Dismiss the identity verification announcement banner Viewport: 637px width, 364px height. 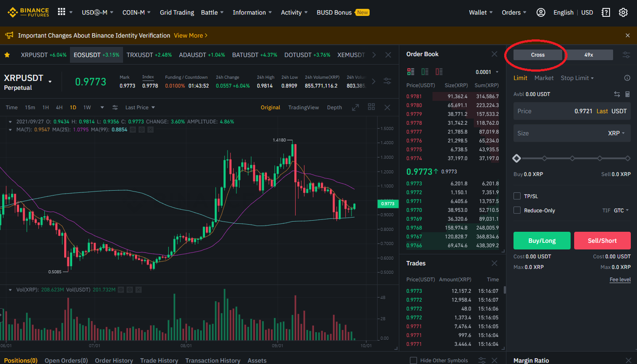[x=627, y=35]
